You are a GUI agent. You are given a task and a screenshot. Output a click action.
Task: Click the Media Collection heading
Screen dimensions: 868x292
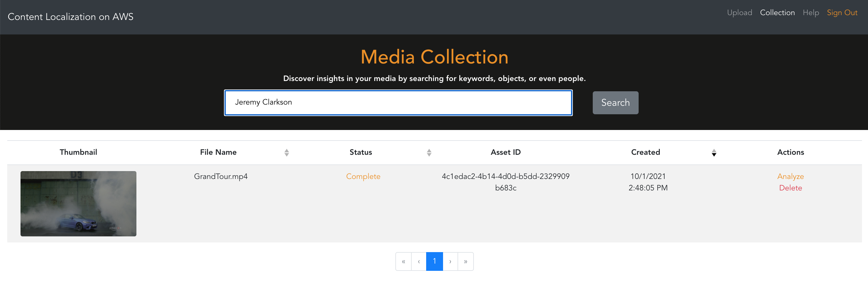pyautogui.click(x=434, y=57)
